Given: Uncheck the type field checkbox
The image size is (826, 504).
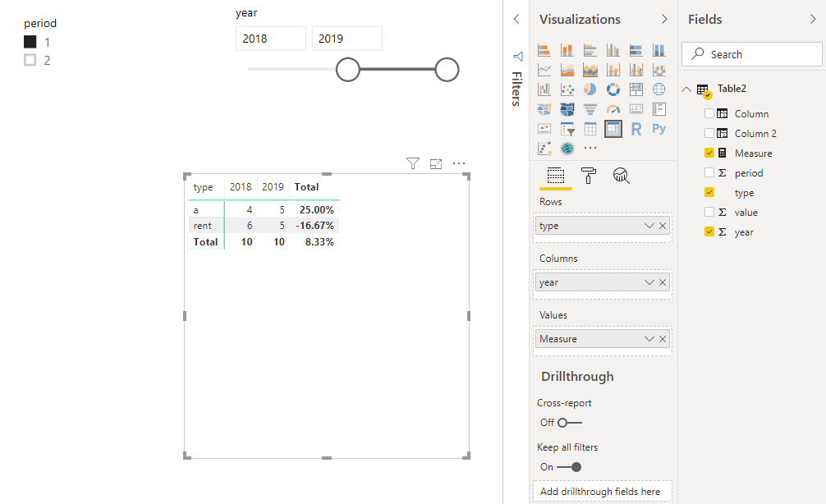Looking at the screenshot, I should 709,192.
